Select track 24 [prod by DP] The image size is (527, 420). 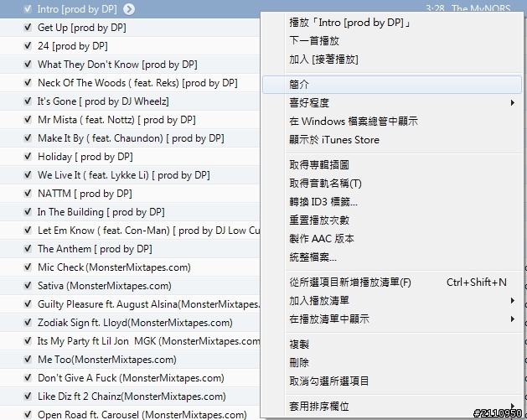pyautogui.click(x=73, y=46)
